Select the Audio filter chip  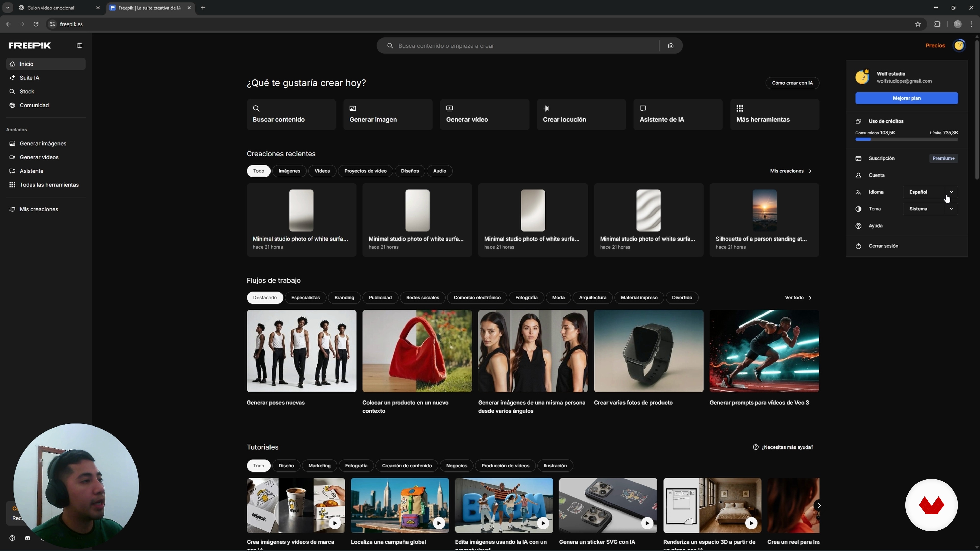(x=439, y=171)
